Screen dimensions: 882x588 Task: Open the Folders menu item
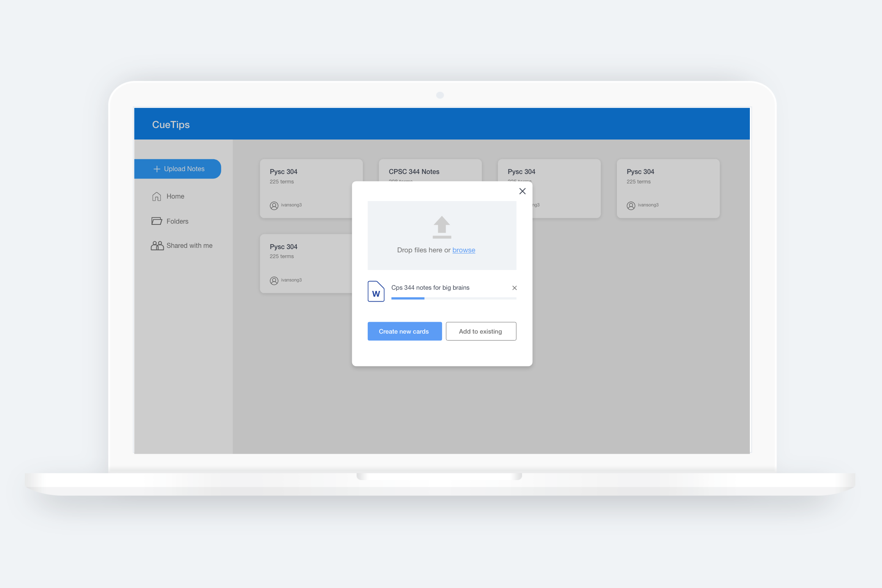click(177, 221)
